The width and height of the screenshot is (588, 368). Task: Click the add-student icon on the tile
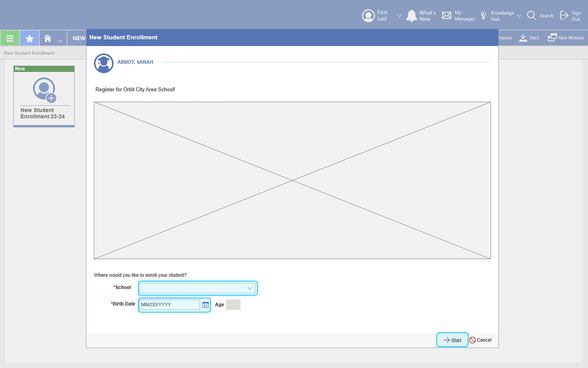45,90
